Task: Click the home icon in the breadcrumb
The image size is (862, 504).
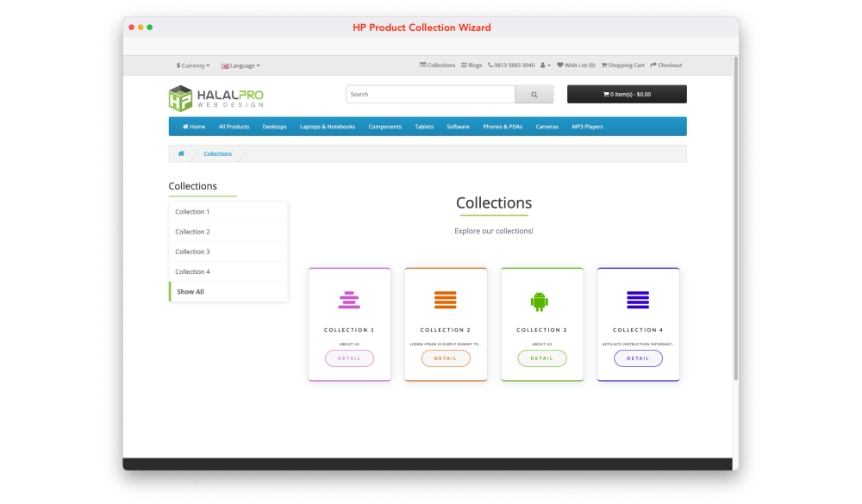Action: [x=181, y=153]
